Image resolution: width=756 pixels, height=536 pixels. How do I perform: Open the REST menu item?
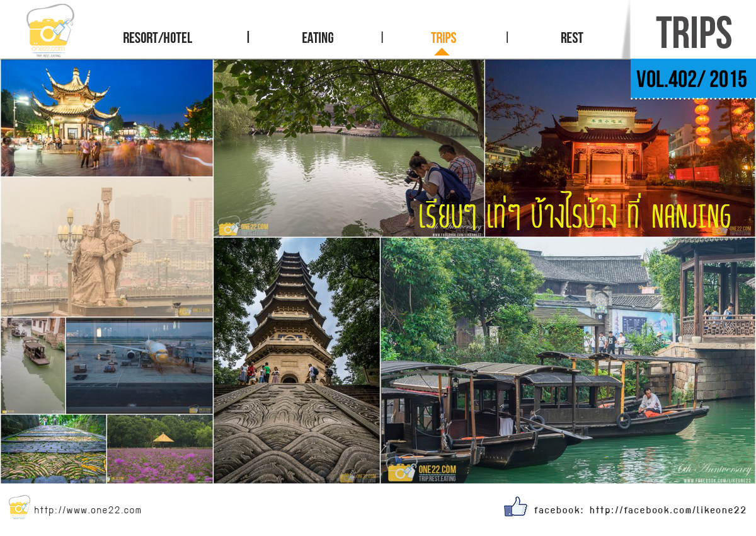(571, 38)
